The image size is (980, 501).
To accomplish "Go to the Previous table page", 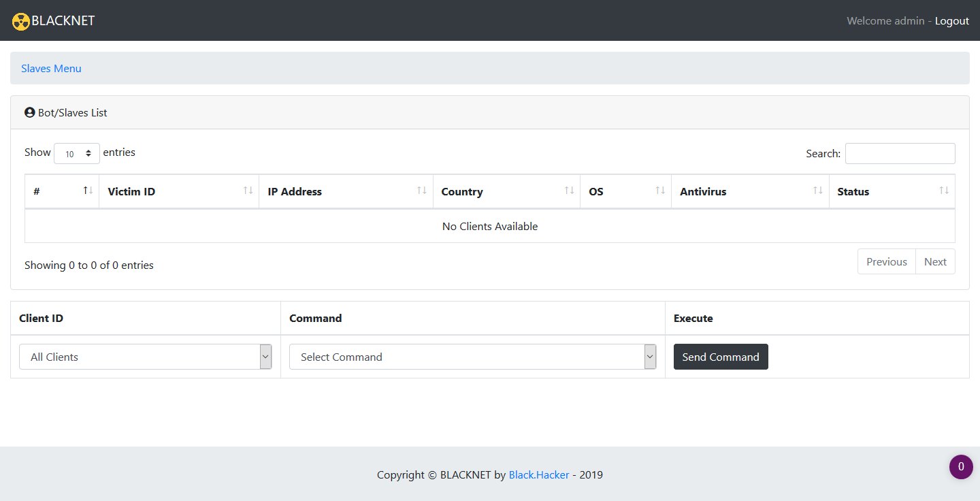I will [886, 261].
